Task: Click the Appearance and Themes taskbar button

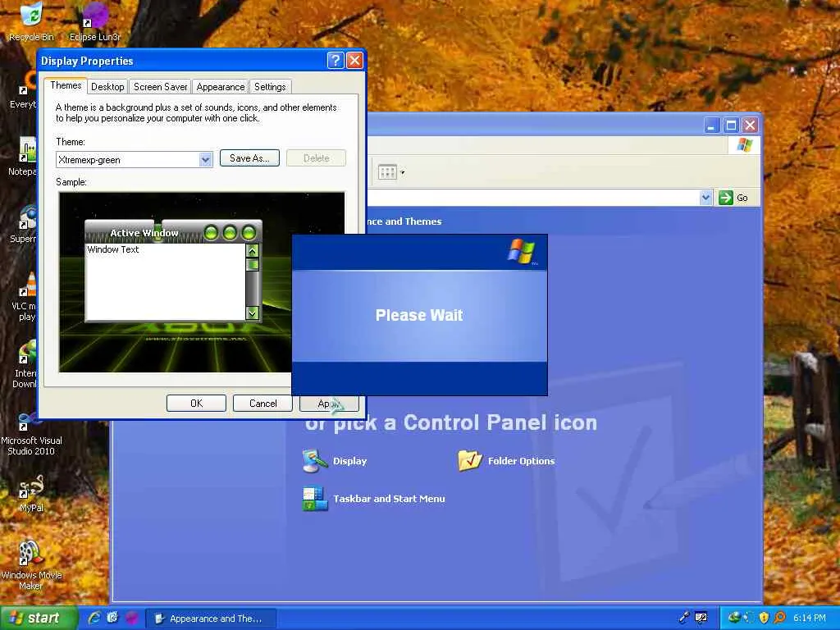Action: pos(212,619)
